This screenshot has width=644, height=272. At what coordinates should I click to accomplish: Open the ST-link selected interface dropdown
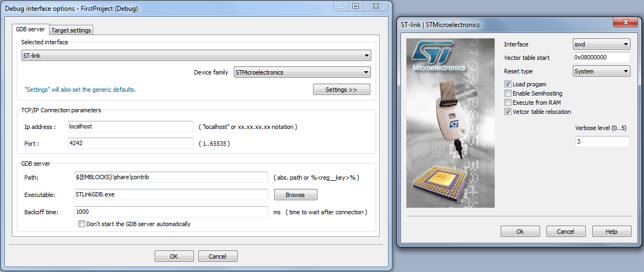pyautogui.click(x=196, y=55)
